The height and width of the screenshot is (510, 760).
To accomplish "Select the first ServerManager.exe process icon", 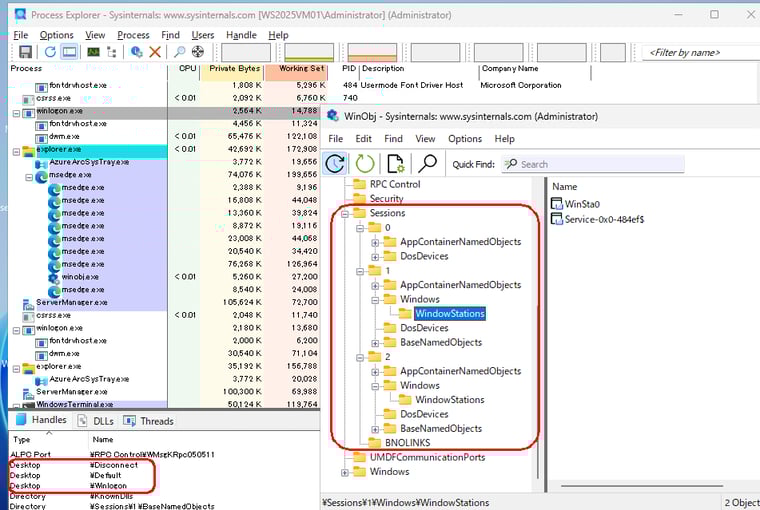I will coord(29,303).
